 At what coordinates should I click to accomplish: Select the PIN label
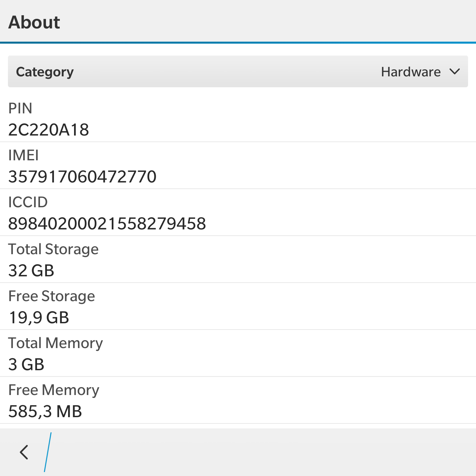(x=20, y=108)
